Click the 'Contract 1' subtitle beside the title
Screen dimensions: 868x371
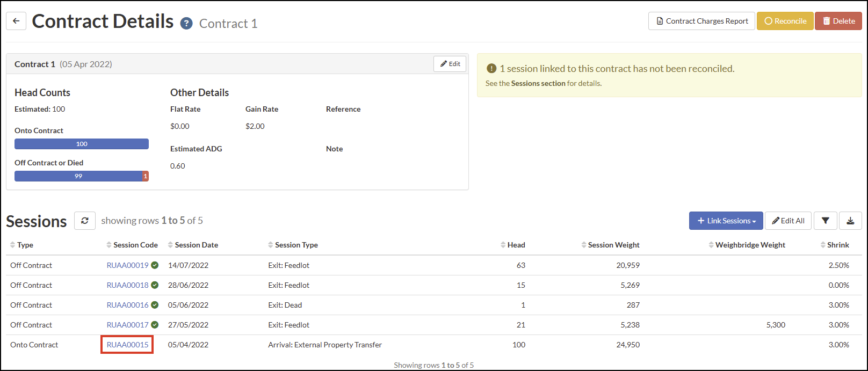coord(228,24)
